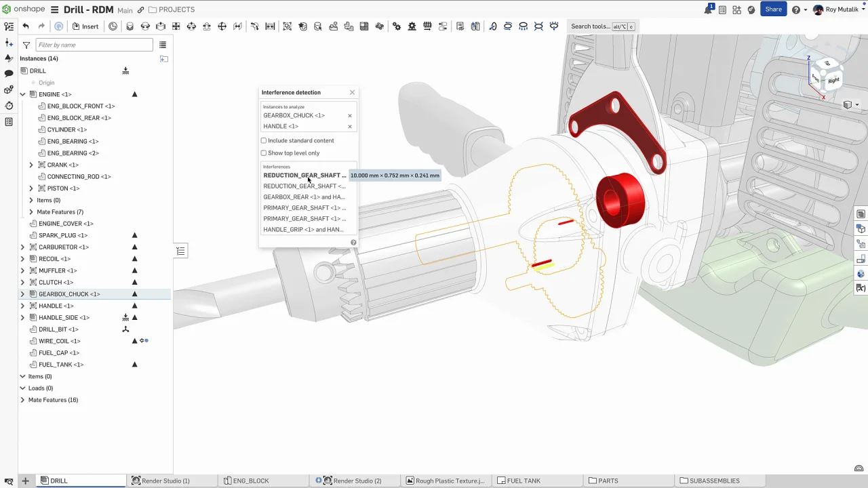This screenshot has height=488, width=868.
Task: Remove GEARBOX_CHUCK from instances to analyze
Action: 350,116
